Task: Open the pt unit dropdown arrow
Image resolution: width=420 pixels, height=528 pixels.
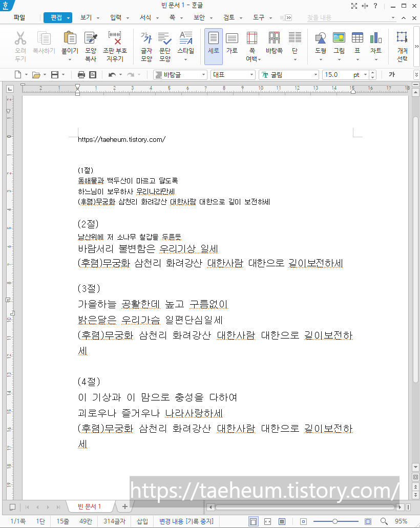Action: point(365,74)
